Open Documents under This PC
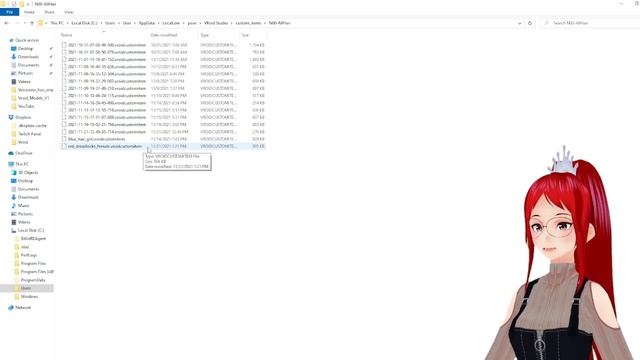 29,189
